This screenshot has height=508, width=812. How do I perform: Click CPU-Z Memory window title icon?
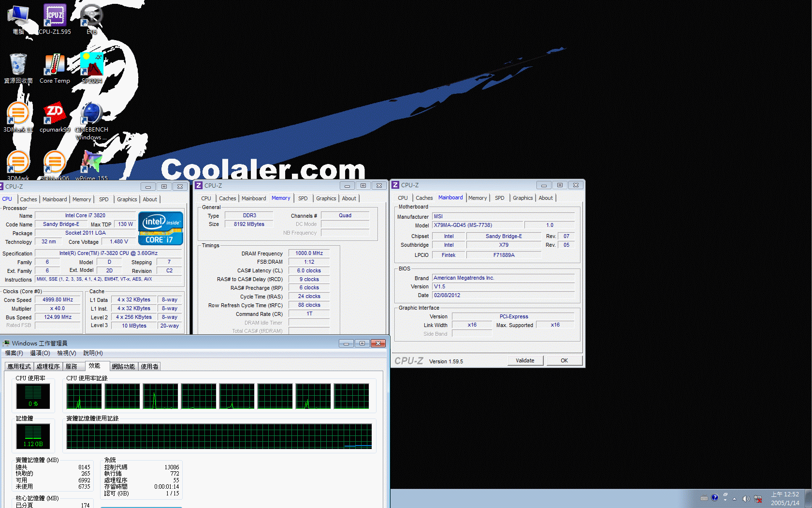click(x=199, y=185)
